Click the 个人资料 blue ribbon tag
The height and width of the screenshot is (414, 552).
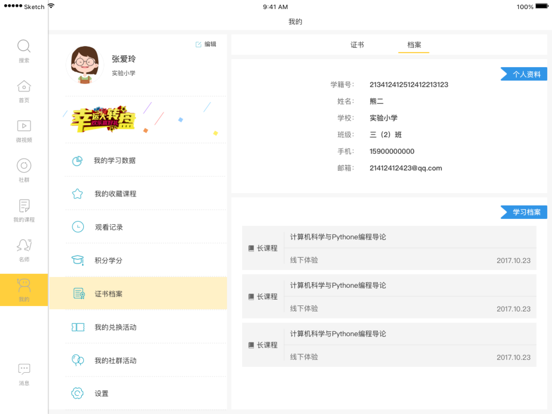pos(524,74)
